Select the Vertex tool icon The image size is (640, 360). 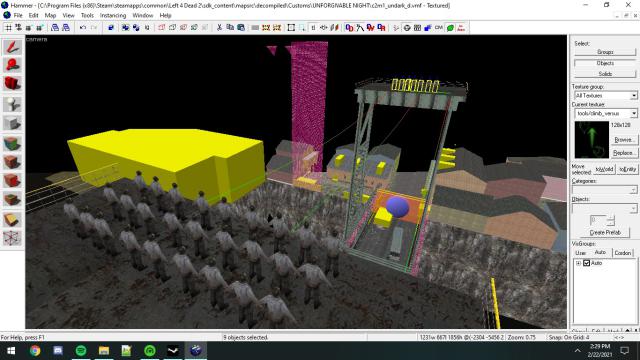pyautogui.click(x=12, y=238)
